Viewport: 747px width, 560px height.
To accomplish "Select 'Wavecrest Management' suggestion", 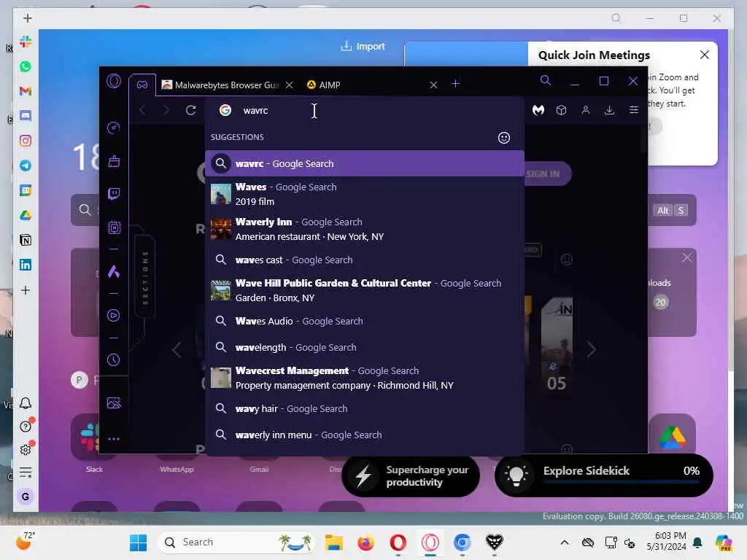I will [365, 378].
